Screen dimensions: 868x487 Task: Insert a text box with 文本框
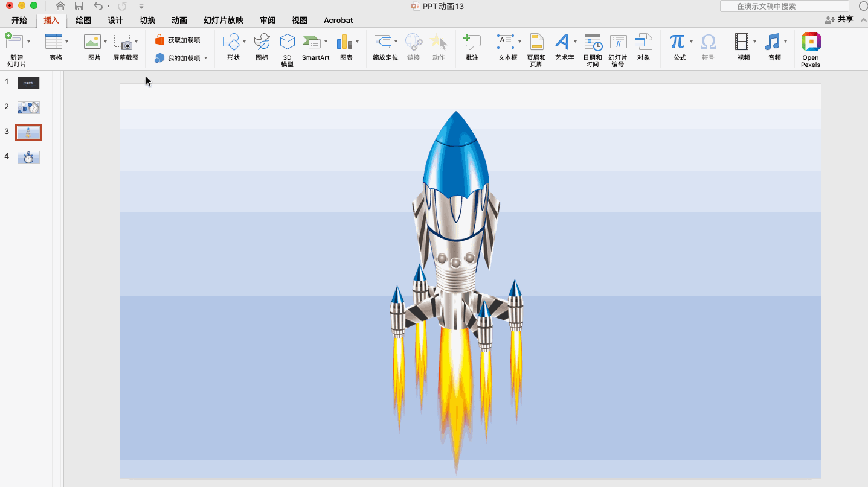(x=506, y=42)
